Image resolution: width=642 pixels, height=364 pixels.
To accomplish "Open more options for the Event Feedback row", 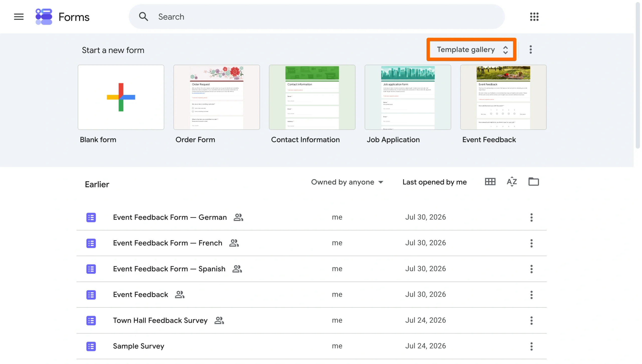I will point(531,295).
